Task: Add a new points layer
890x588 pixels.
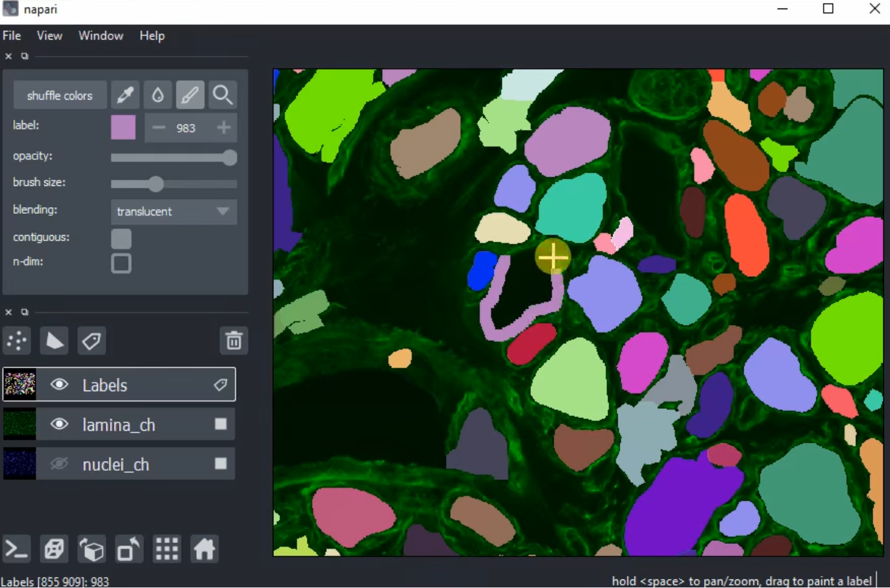Action: pos(16,341)
